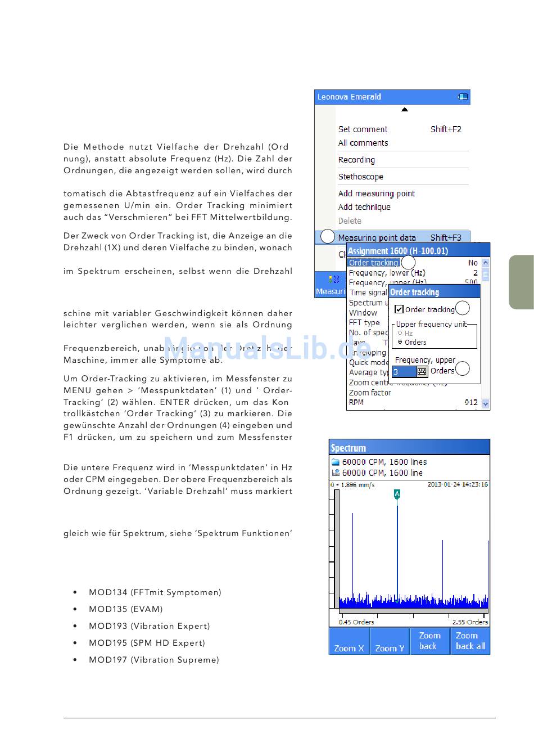
Task: Click the timestamp 2013-01-24 14:23:16
Action: pos(458,484)
